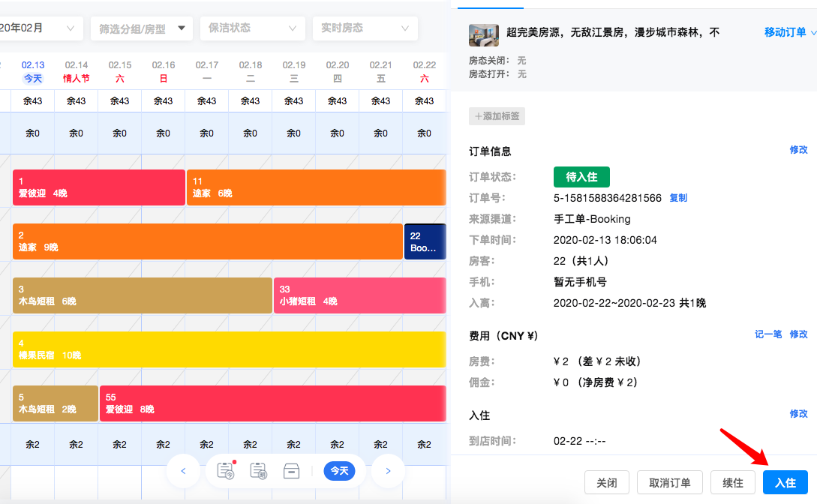Image resolution: width=817 pixels, height=504 pixels.
Task: Open the 木鸟短租 6晚 booking bar
Action: click(x=143, y=295)
